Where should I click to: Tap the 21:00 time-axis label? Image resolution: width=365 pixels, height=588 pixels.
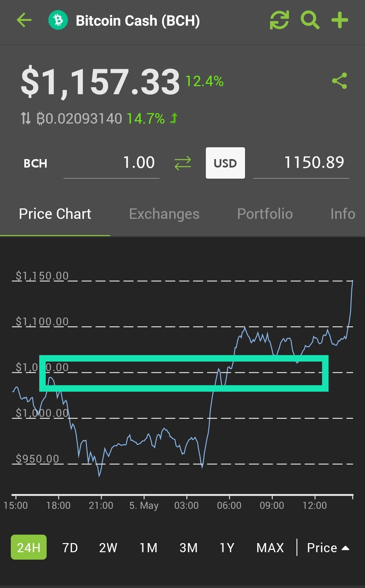pos(101,505)
